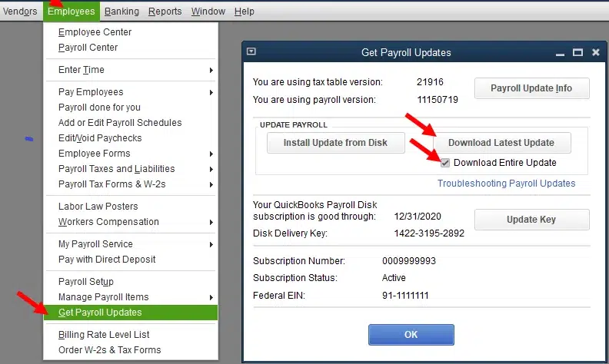Click the Update Key button
Image resolution: width=609 pixels, height=364 pixels.
click(531, 220)
